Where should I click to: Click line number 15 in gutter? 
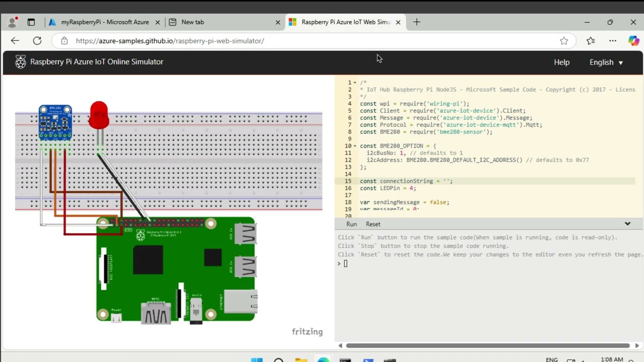coord(348,181)
